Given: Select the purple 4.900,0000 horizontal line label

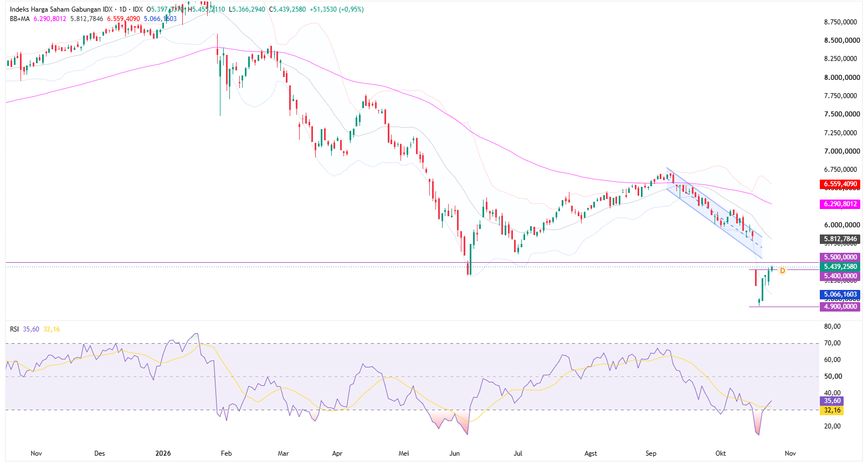Looking at the screenshot, I should [x=840, y=307].
